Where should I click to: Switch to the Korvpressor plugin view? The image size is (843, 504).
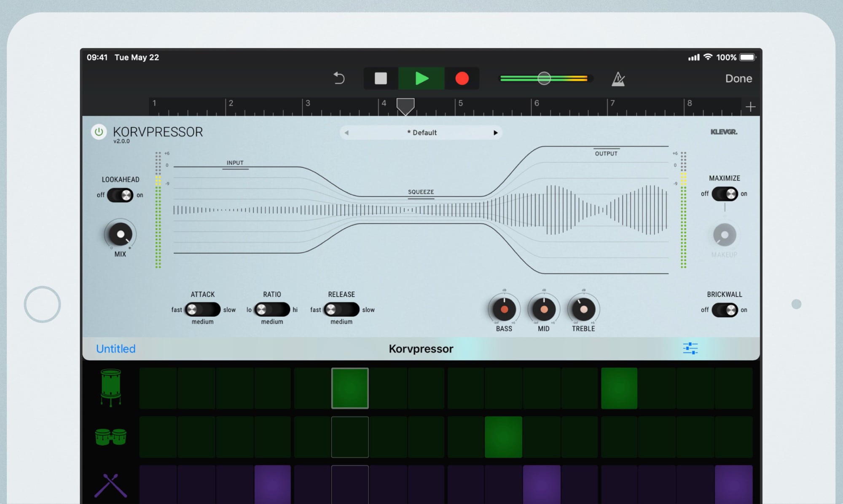point(420,349)
